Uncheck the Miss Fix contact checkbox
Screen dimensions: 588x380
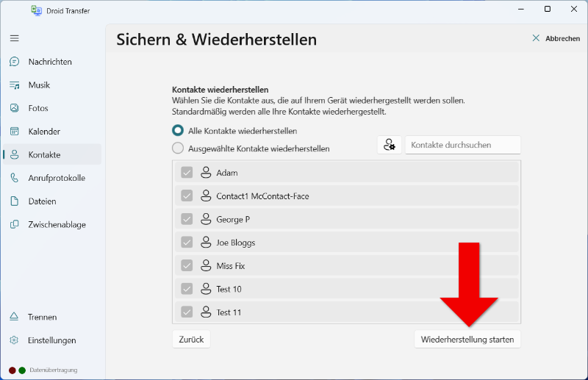187,265
